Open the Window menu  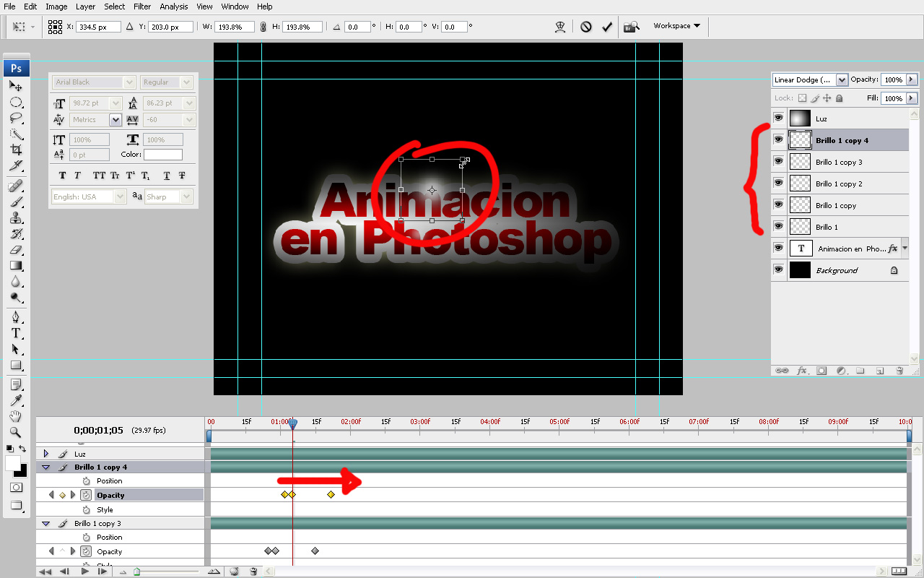pyautogui.click(x=235, y=7)
